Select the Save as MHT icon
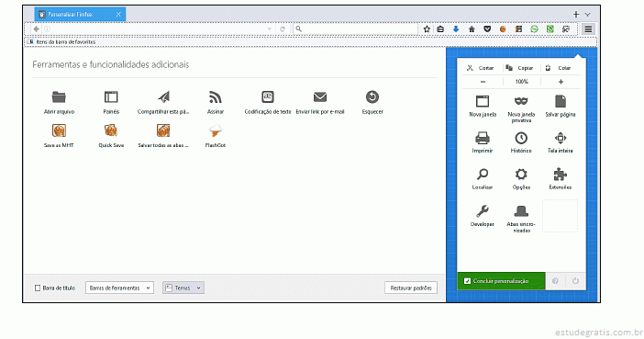644x339 pixels. [59, 130]
